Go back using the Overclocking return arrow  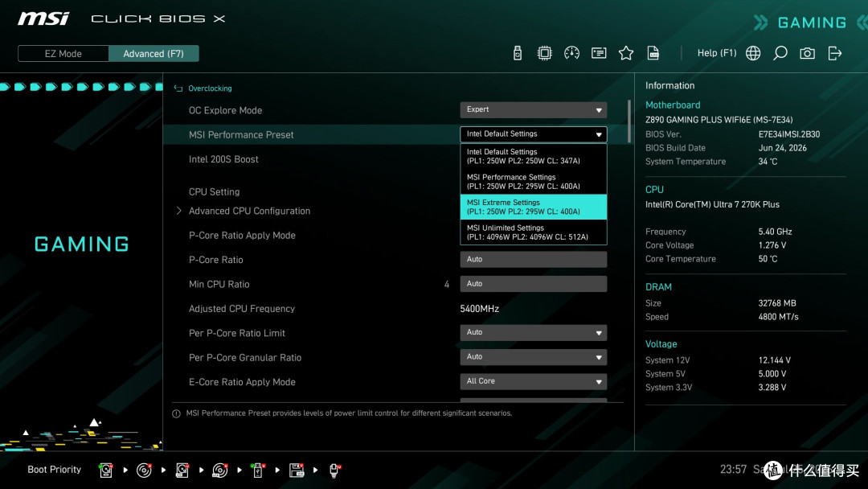(178, 88)
